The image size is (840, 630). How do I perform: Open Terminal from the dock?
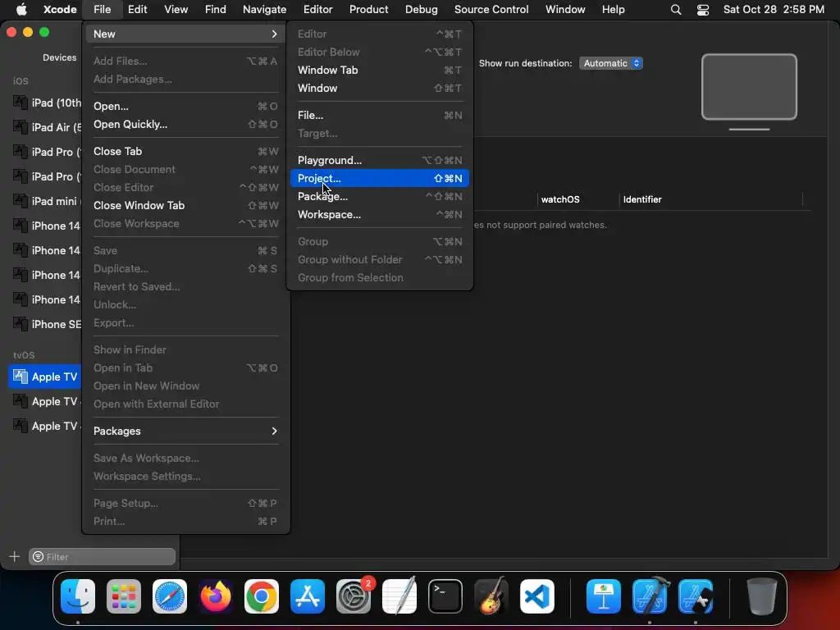point(445,596)
